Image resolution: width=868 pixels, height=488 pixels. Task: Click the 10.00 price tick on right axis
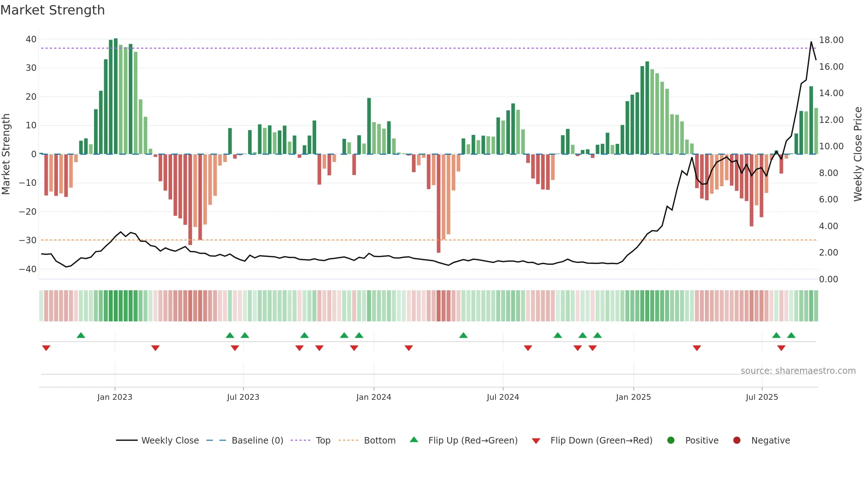click(x=831, y=146)
